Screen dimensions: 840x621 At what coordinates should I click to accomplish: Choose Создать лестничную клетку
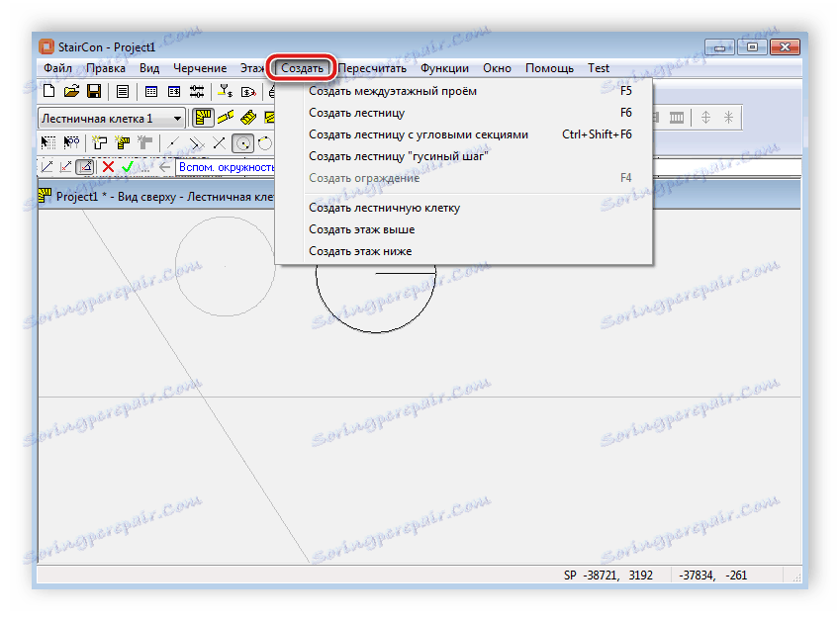click(x=464, y=208)
